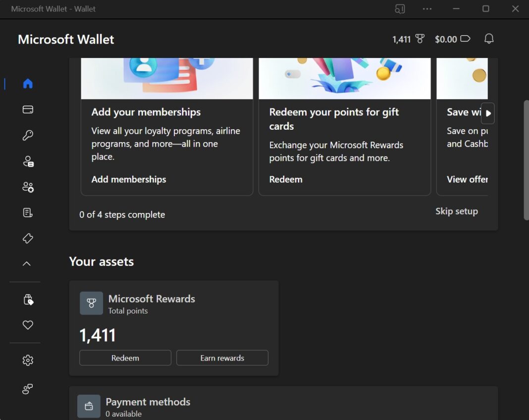Open Memberships using the people icon
The width and height of the screenshot is (529, 420).
pos(28,187)
